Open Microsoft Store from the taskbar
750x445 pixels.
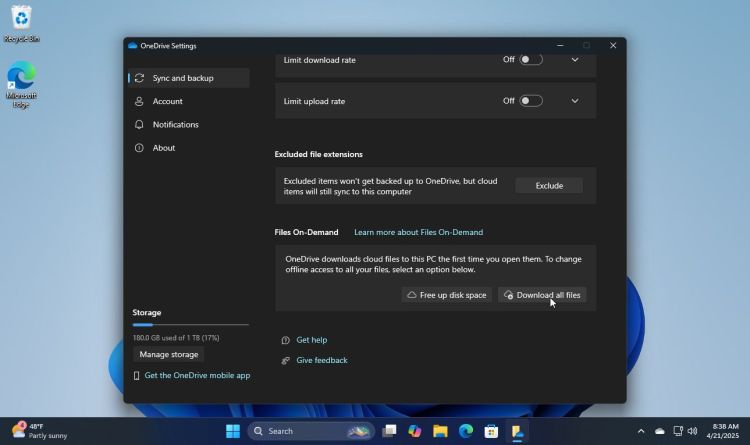pyautogui.click(x=491, y=431)
